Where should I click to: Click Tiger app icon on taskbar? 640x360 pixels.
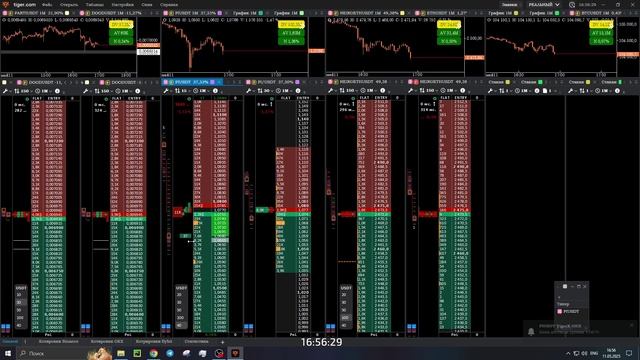[236, 353]
